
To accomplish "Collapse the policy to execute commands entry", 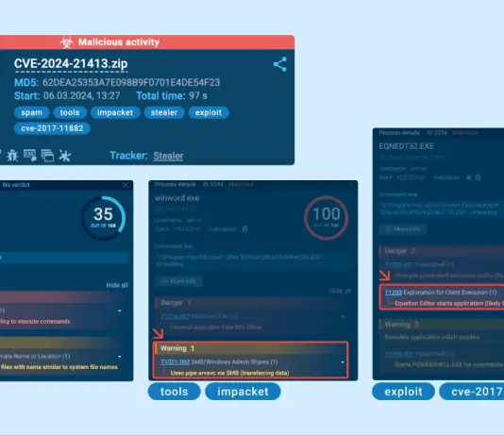I will tap(120, 310).
